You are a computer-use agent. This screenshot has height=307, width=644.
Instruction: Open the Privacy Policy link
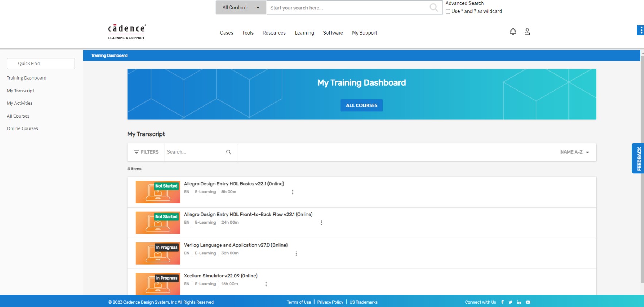[330, 302]
